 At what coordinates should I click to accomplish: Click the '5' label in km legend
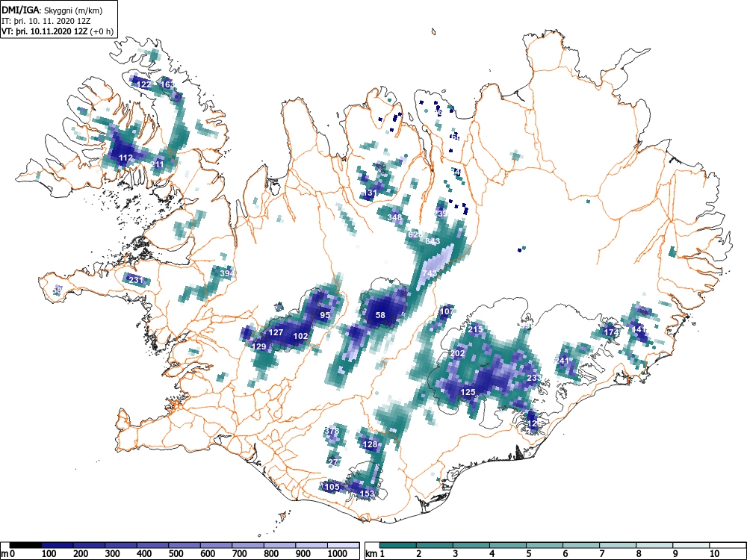coord(528,554)
